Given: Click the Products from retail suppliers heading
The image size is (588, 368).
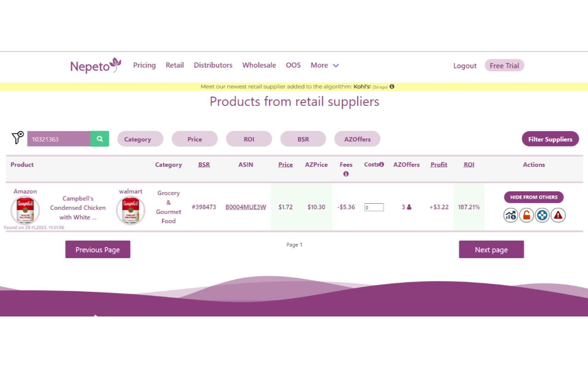Looking at the screenshot, I should (294, 101).
